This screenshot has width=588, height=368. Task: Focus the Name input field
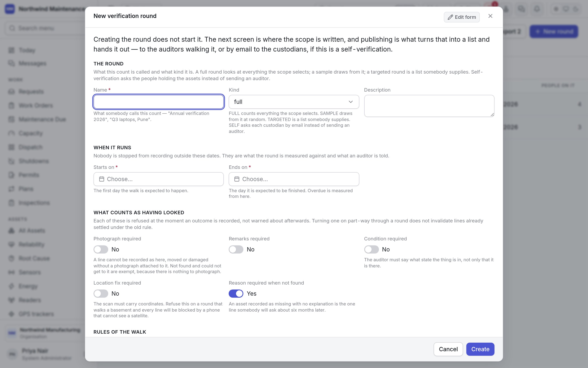click(158, 102)
